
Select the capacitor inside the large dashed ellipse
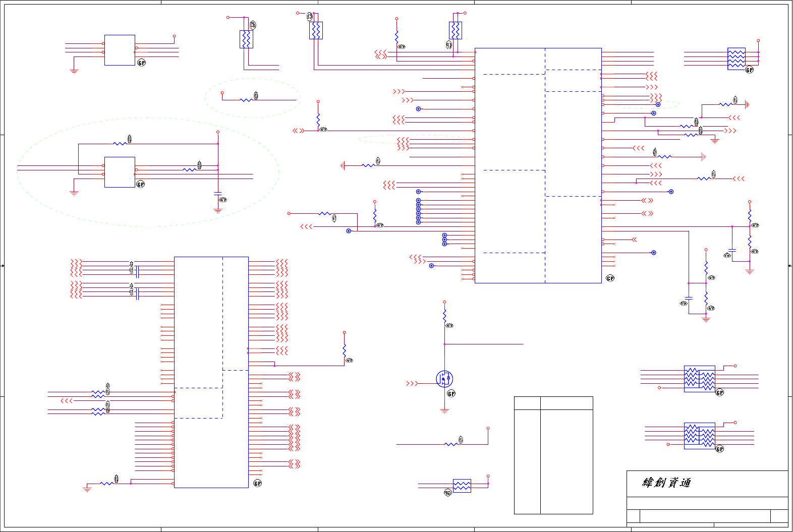pos(218,194)
